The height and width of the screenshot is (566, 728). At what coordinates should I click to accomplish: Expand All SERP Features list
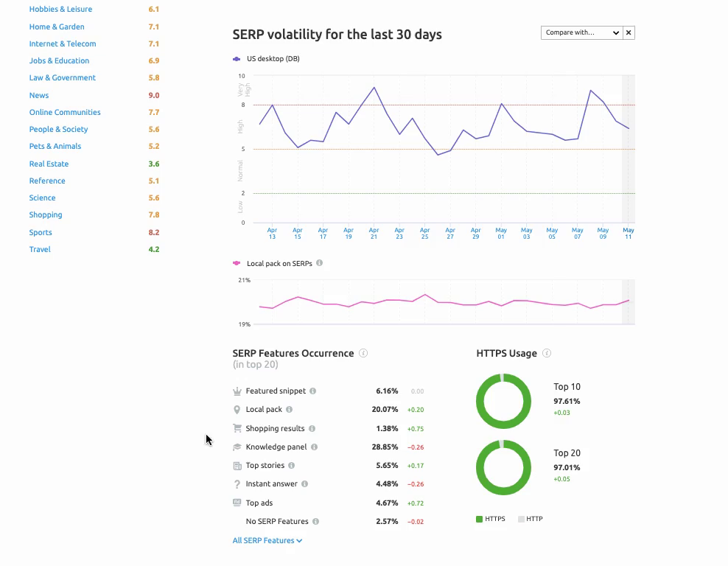click(x=267, y=540)
